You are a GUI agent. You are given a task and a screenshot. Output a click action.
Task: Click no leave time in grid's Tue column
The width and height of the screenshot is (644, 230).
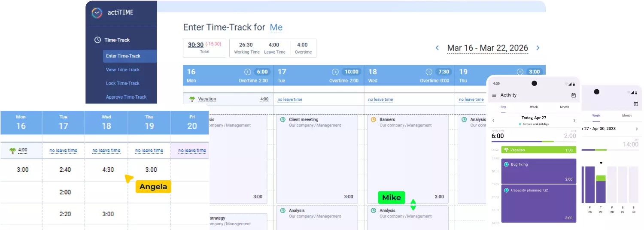[63, 151]
